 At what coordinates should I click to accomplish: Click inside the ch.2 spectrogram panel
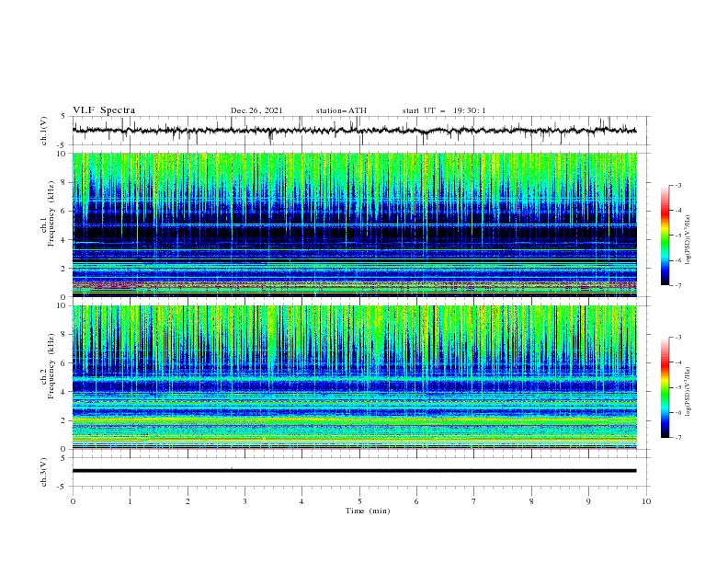point(355,377)
